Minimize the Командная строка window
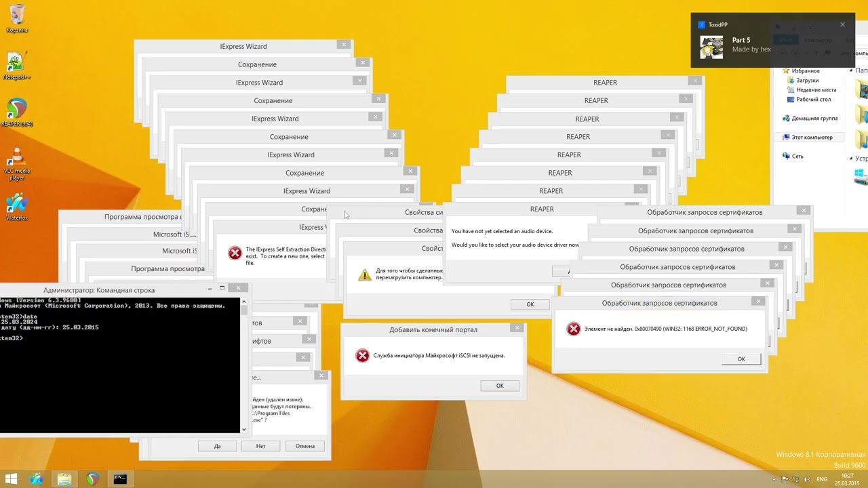 pyautogui.click(x=210, y=288)
